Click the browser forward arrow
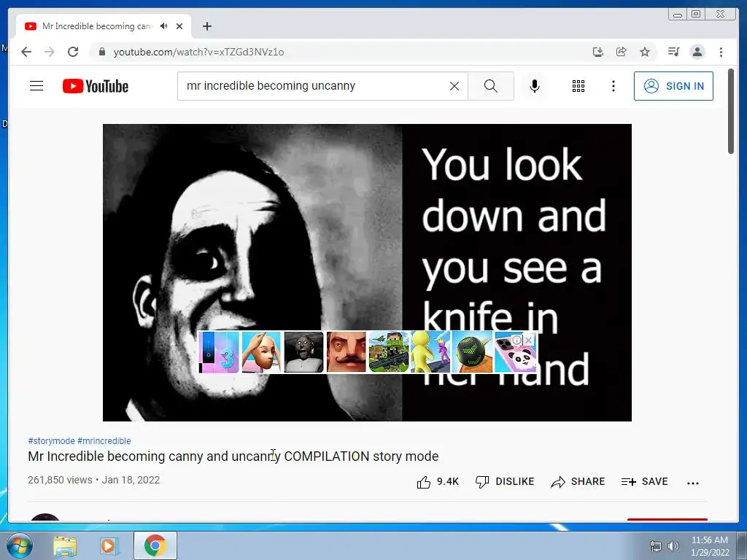This screenshot has height=560, width=747. (x=50, y=52)
